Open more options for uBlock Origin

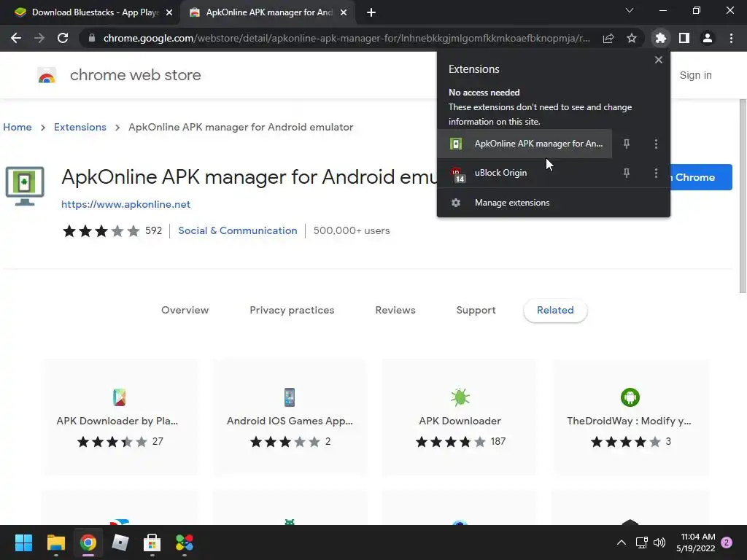656,173
